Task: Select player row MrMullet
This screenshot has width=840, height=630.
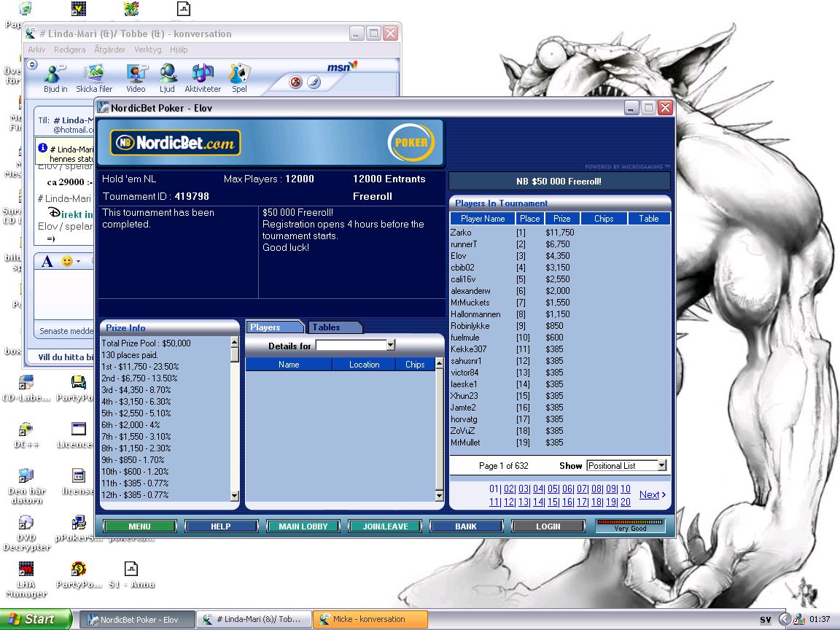Action: [560, 443]
